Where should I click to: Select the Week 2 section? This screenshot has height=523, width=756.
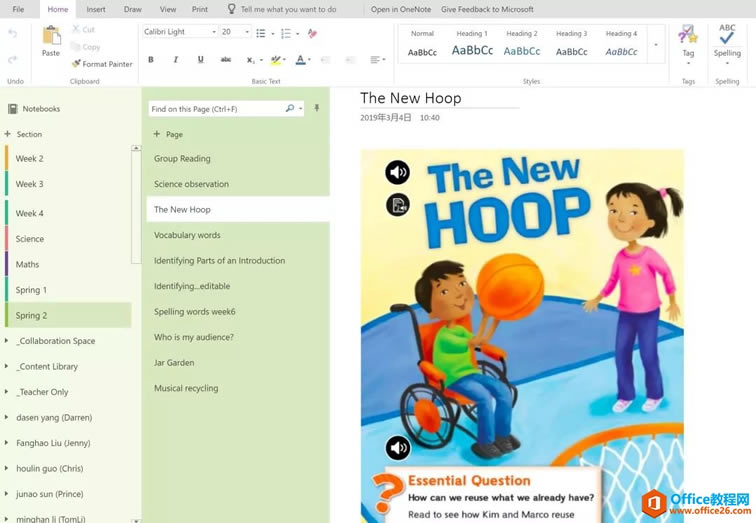[68, 158]
